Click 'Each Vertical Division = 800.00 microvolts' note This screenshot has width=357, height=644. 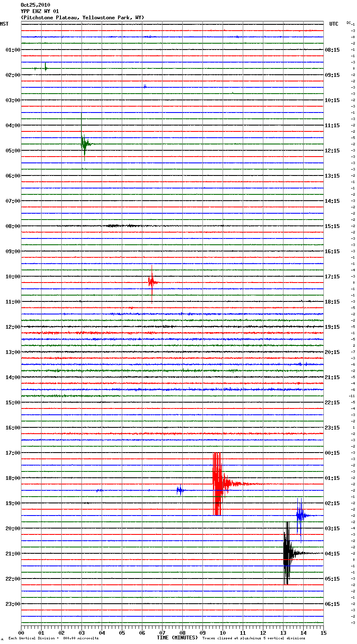coord(53,639)
